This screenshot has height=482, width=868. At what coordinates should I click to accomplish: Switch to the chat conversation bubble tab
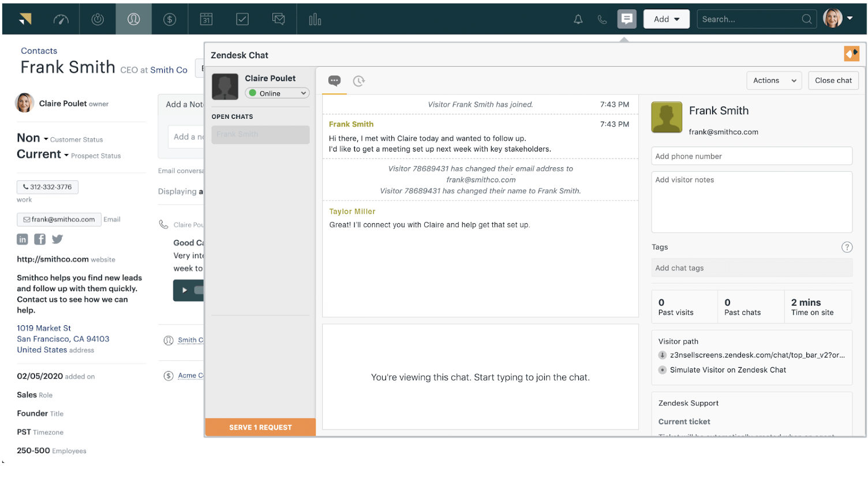[334, 81]
